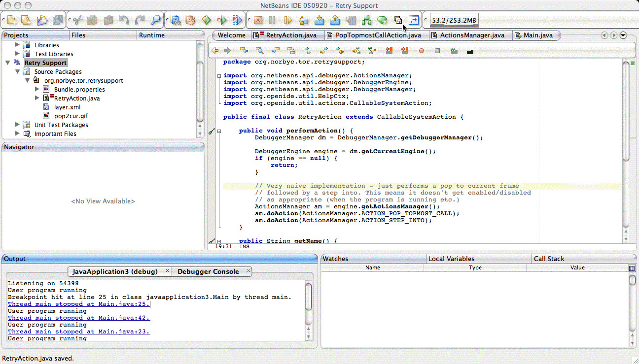Expand the Libraries tree node

(x=18, y=45)
